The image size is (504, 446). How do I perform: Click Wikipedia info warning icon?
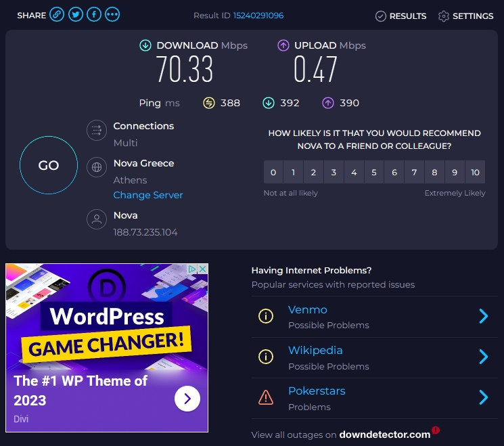pos(266,357)
